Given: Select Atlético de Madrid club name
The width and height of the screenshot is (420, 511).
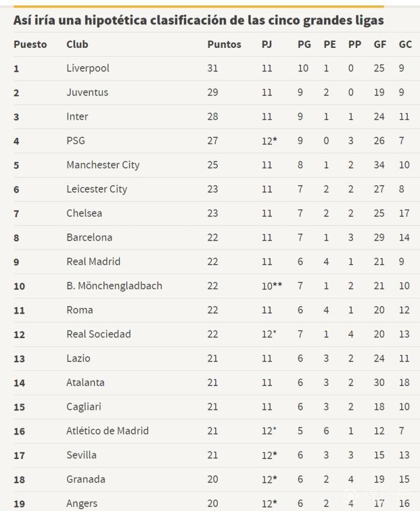Looking at the screenshot, I should (x=107, y=431).
